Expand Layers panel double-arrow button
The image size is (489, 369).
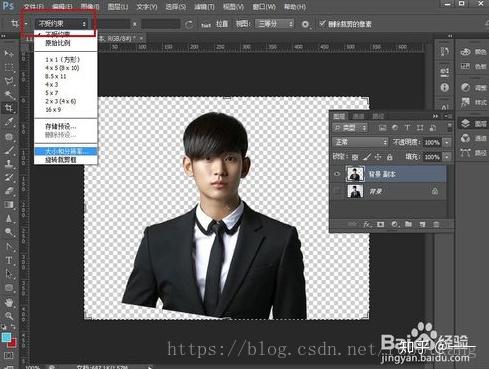tap(435, 116)
